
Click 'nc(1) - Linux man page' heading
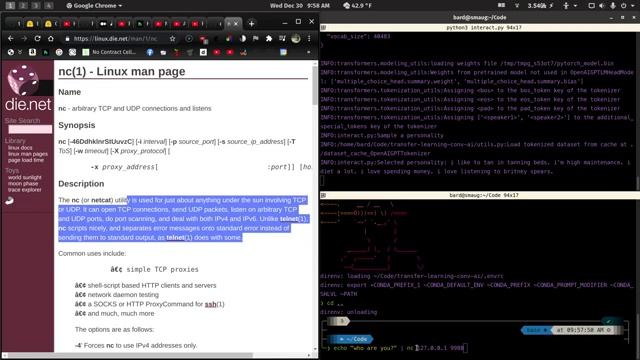point(122,71)
